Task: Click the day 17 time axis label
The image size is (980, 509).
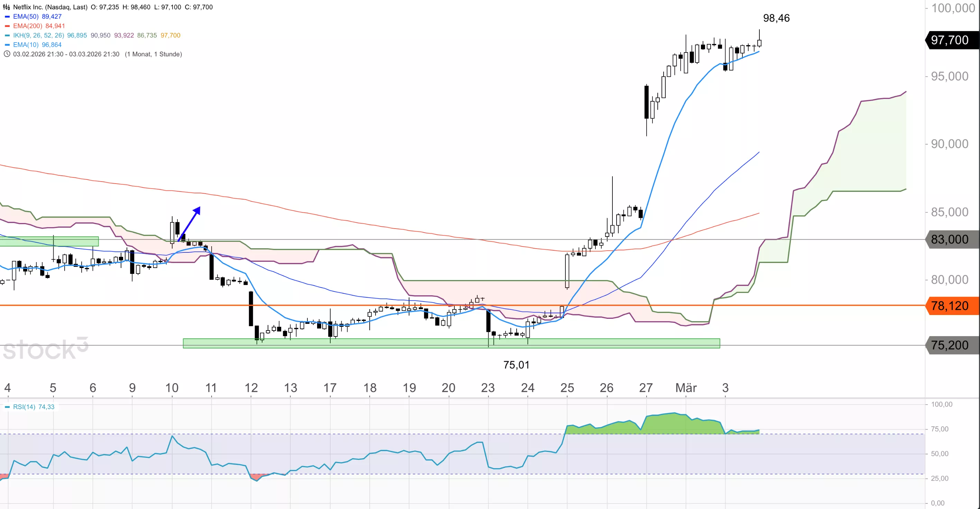Action: (330, 388)
